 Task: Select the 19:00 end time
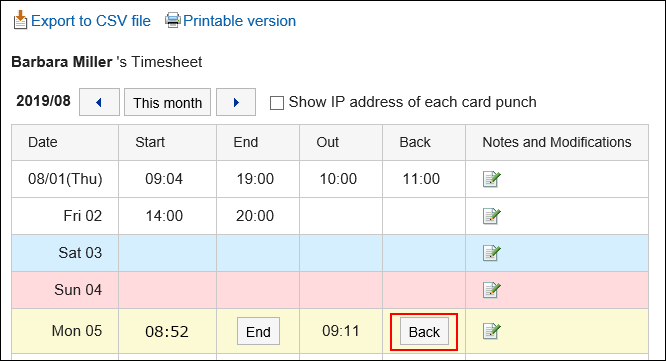(255, 179)
